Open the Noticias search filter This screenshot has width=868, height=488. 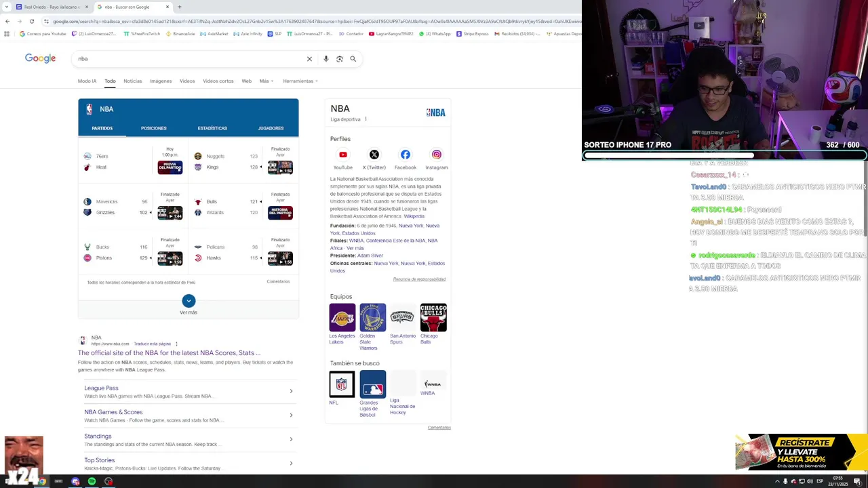[133, 81]
